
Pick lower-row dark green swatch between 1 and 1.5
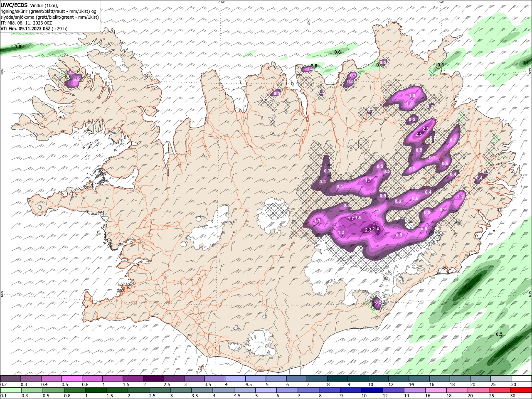[96, 390]
